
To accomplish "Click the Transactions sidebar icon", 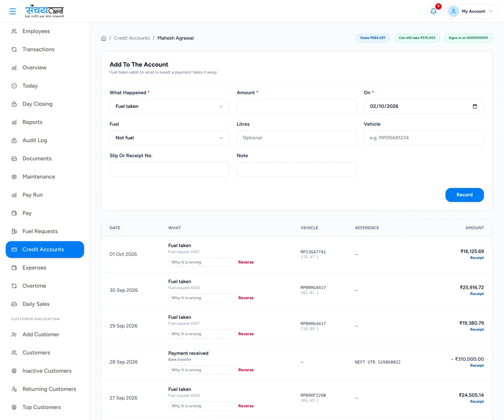I will pos(14,50).
